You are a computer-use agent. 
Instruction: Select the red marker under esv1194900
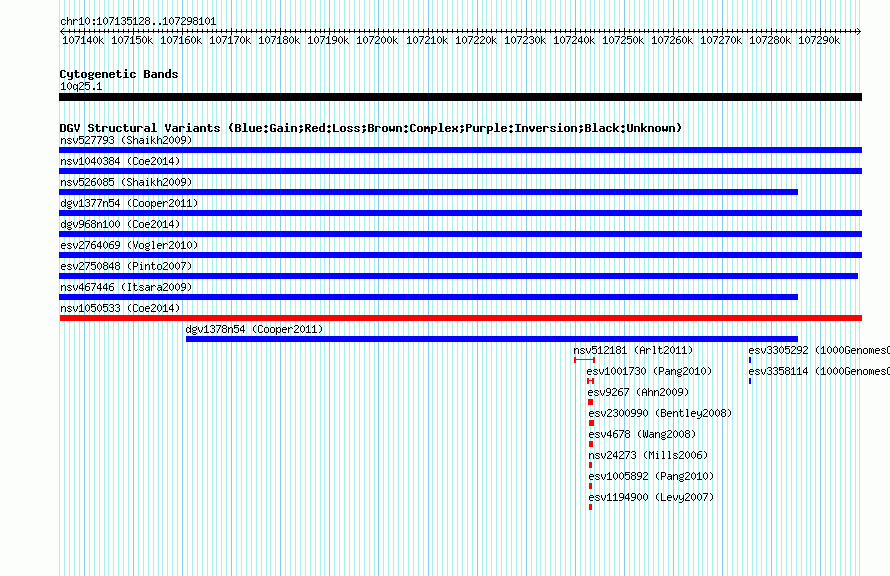tap(590, 507)
